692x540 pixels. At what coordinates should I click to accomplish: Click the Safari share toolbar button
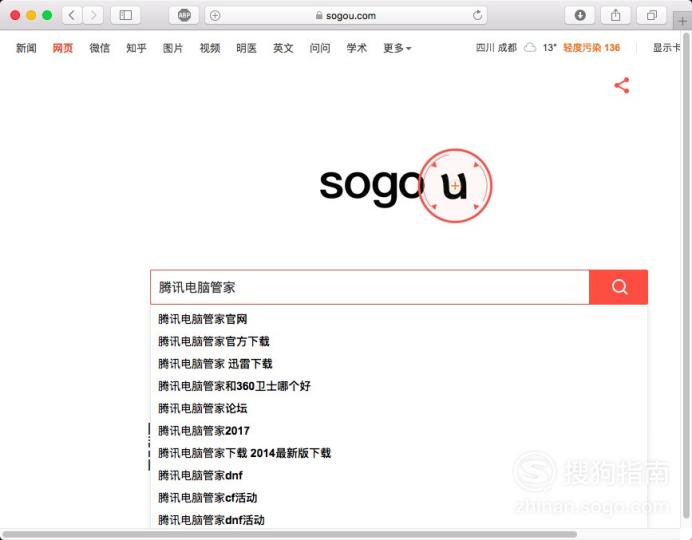[x=616, y=15]
